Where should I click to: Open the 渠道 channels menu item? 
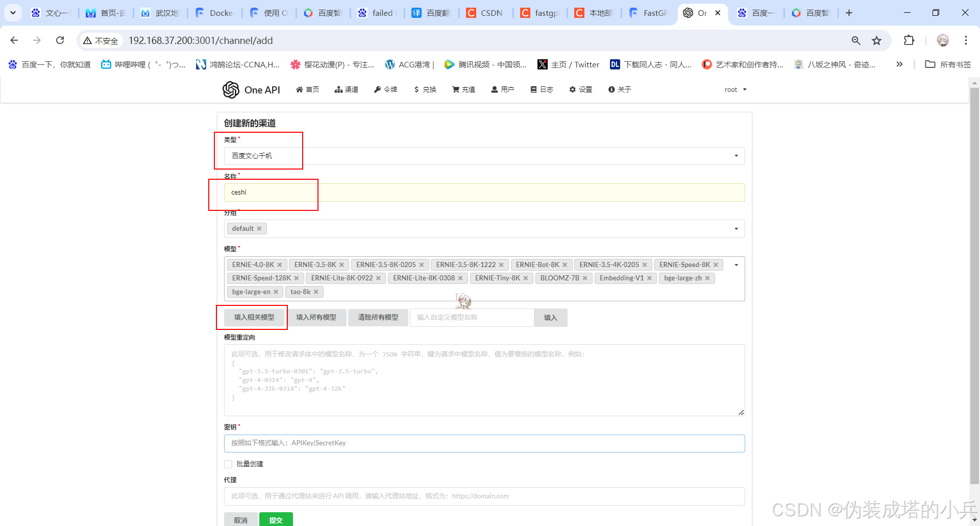point(347,89)
